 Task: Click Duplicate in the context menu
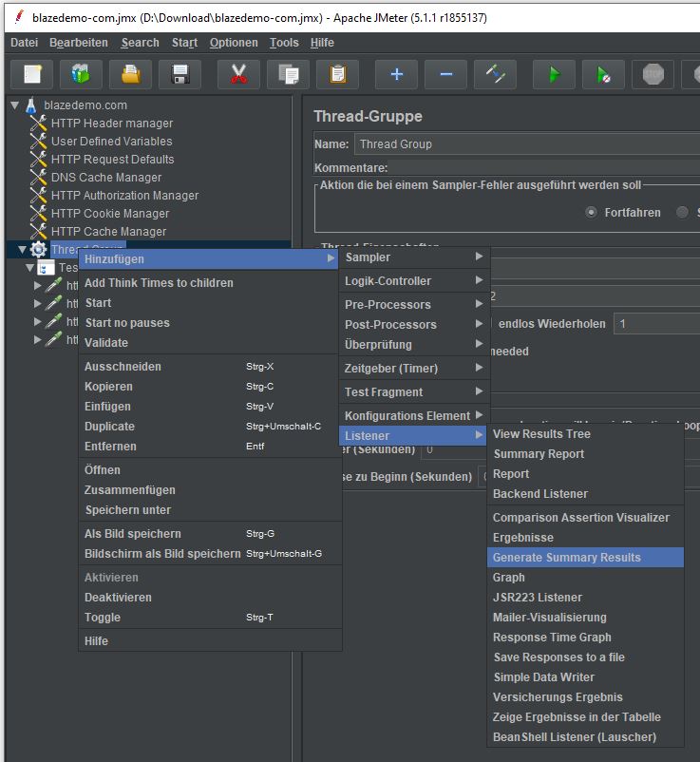click(x=109, y=427)
